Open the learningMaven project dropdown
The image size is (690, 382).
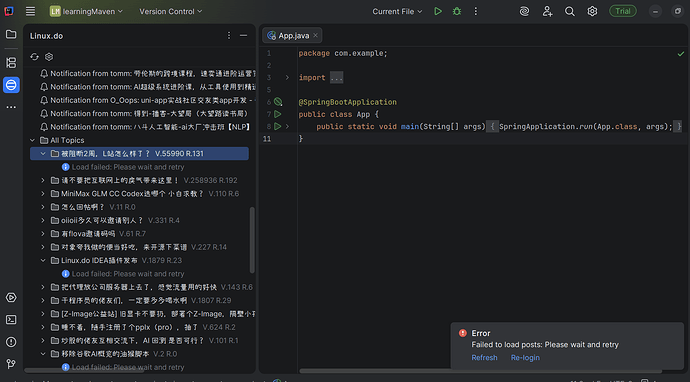click(86, 11)
